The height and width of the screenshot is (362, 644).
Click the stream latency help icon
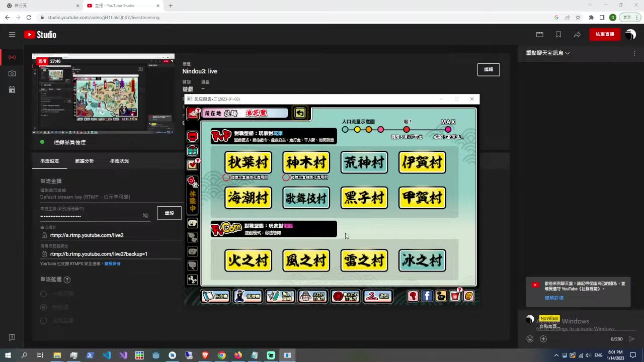tap(67, 280)
